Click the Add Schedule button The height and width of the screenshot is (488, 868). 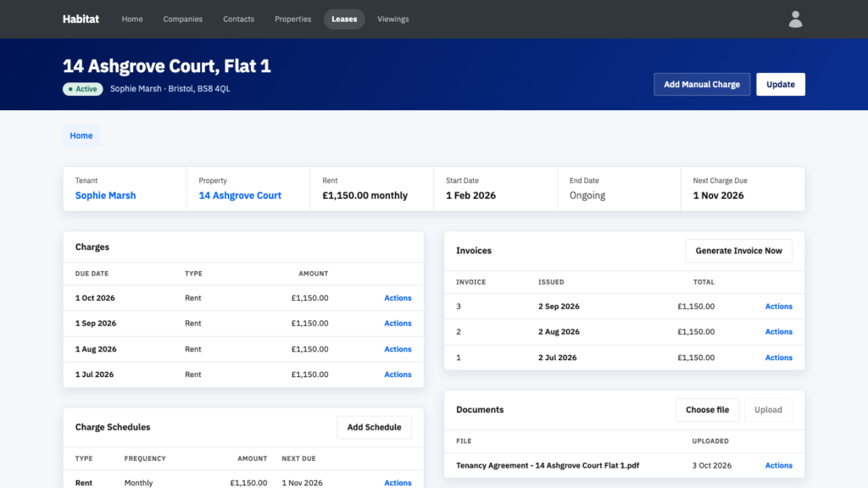tap(374, 427)
